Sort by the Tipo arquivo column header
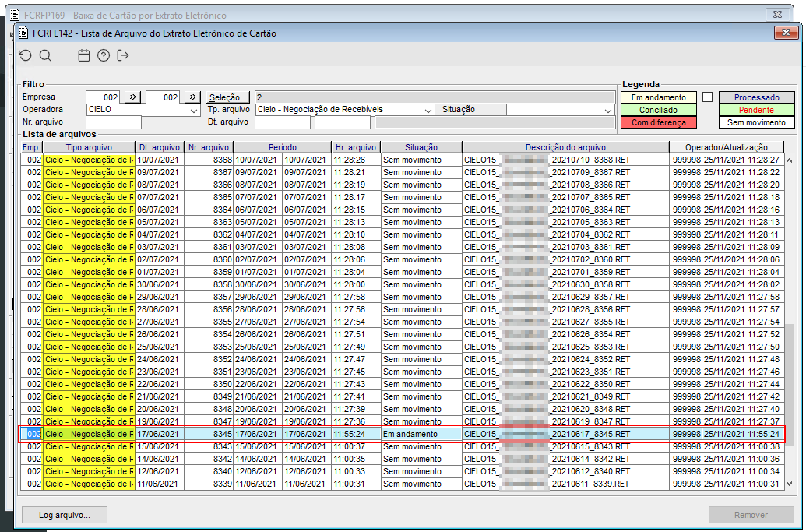806x532 pixels. click(89, 147)
